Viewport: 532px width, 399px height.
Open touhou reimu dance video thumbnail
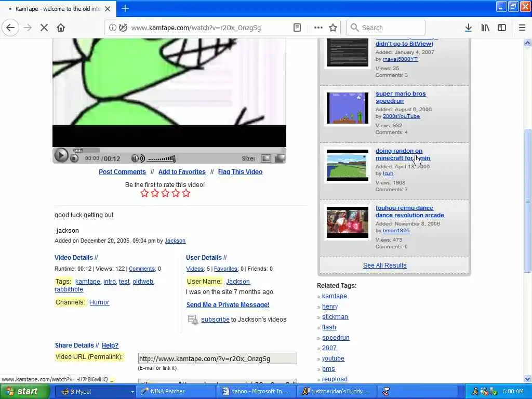coord(348,222)
